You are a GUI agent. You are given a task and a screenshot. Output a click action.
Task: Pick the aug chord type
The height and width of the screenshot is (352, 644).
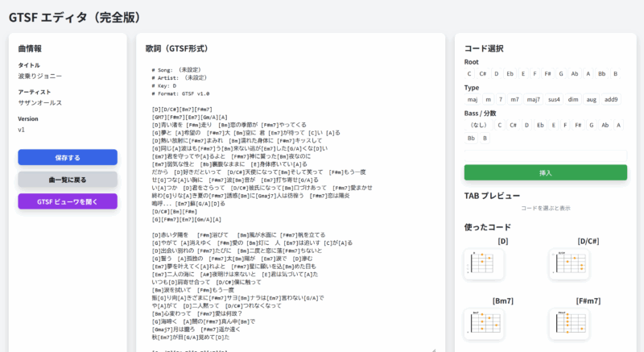592,100
